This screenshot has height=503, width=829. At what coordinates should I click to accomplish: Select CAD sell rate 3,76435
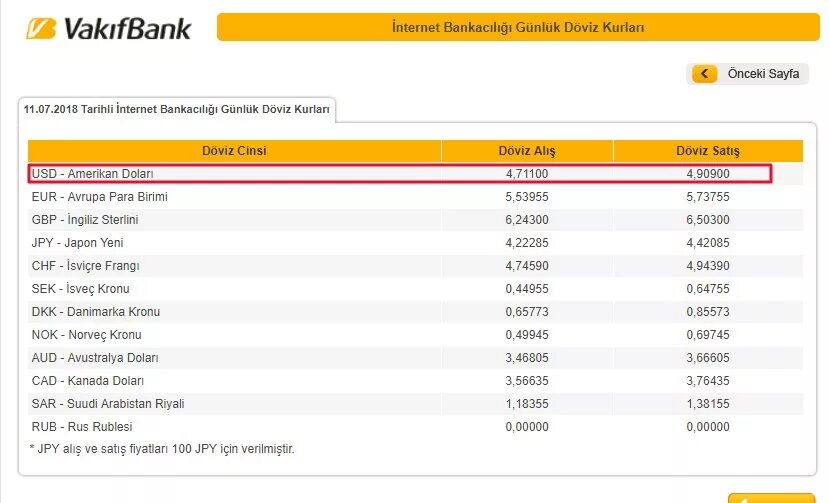tap(708, 381)
